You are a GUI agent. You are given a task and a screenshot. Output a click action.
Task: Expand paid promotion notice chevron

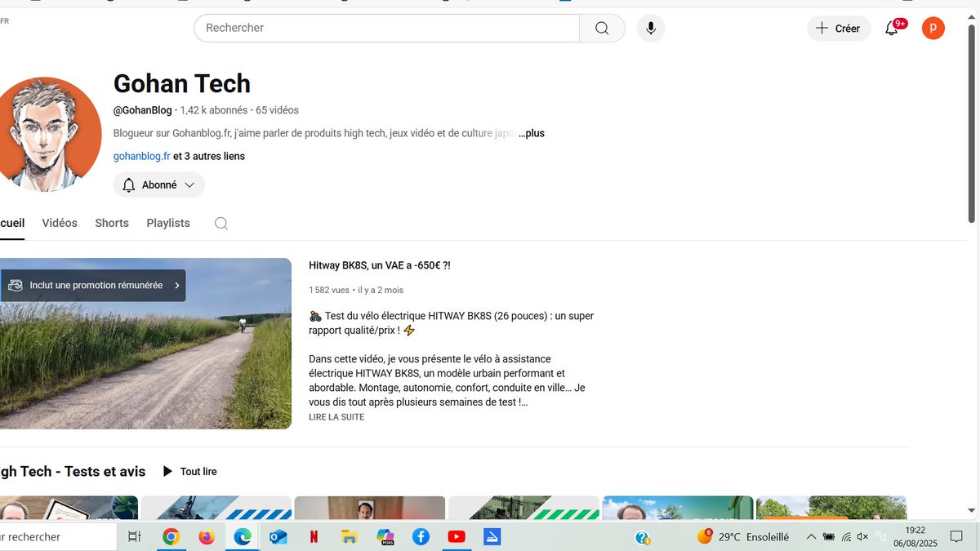coord(176,286)
